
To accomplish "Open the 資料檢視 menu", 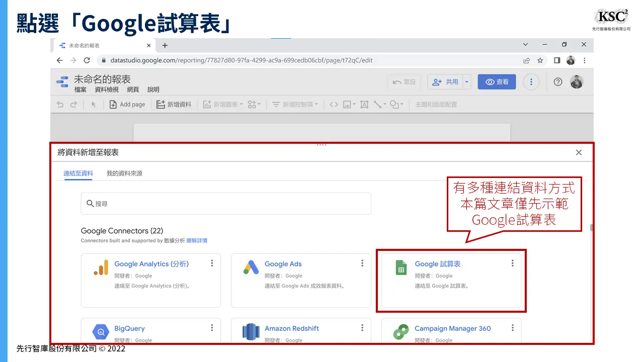I will [107, 89].
